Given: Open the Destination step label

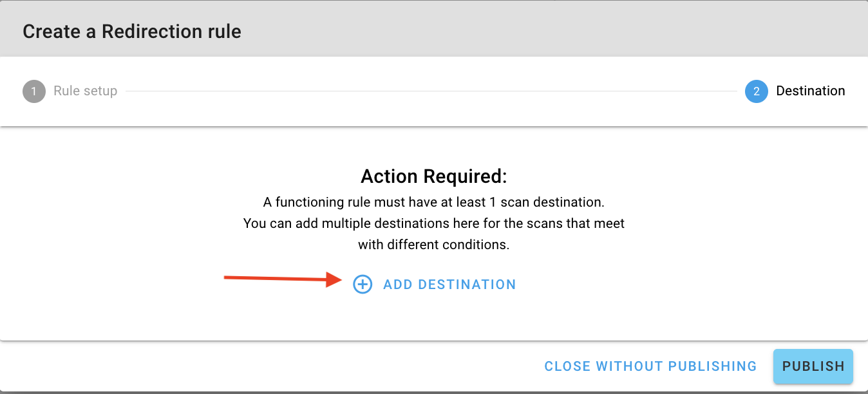Looking at the screenshot, I should click(x=810, y=91).
